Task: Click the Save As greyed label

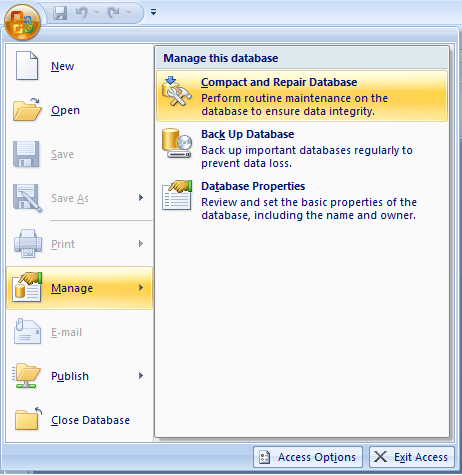Action: point(70,198)
